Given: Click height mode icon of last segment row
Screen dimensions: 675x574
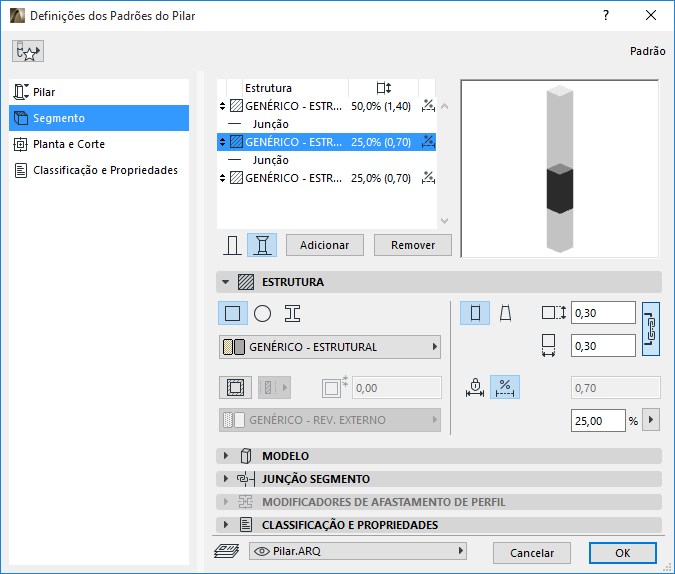Looking at the screenshot, I should (x=428, y=178).
